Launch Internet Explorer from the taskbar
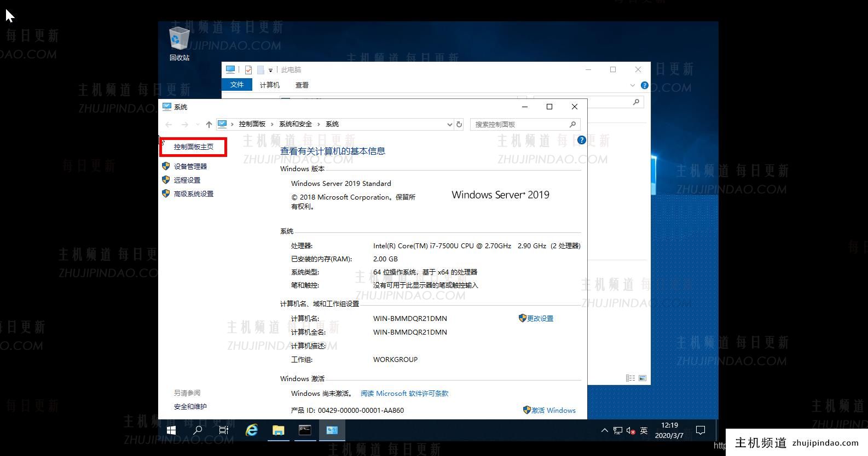868x456 pixels. pos(251,430)
